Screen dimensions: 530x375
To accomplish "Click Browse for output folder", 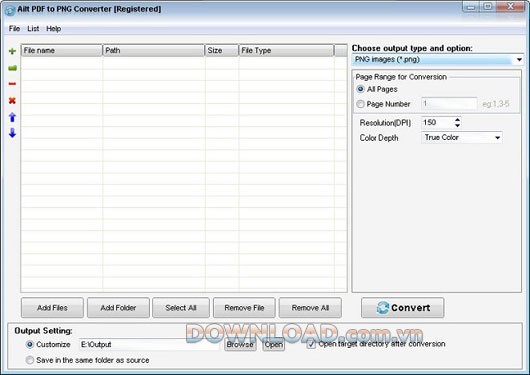I will click(240, 344).
